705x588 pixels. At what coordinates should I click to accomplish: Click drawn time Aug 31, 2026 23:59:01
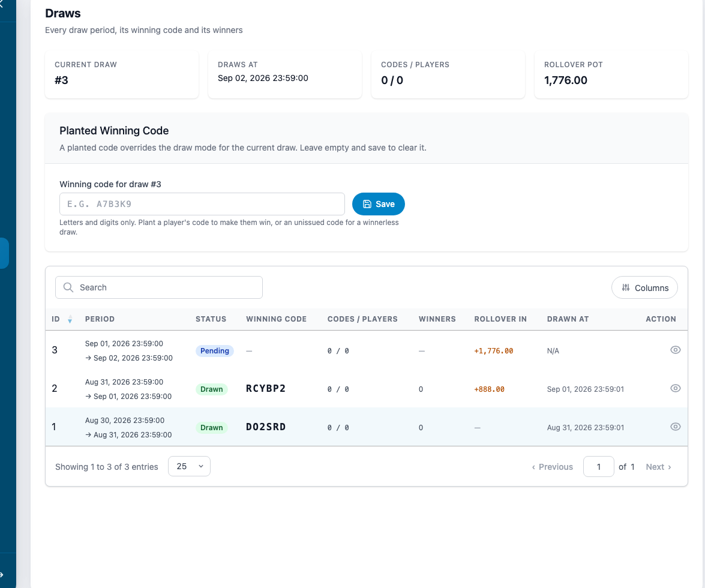(586, 428)
